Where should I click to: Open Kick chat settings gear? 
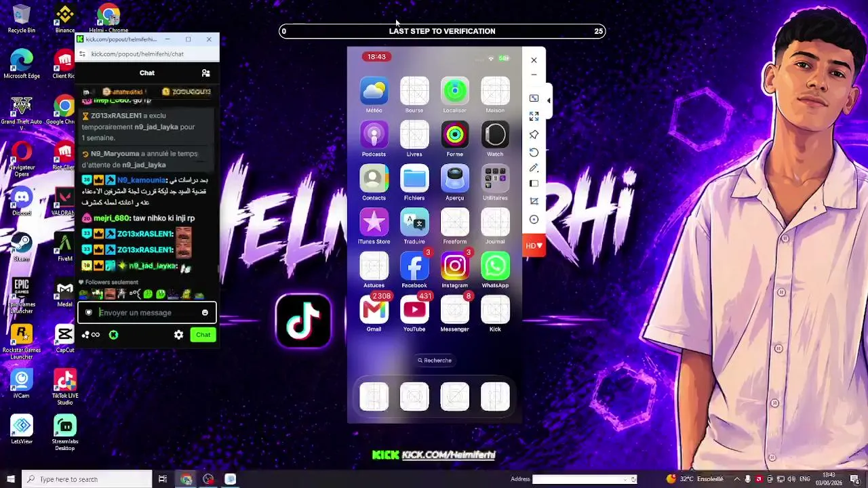178,335
